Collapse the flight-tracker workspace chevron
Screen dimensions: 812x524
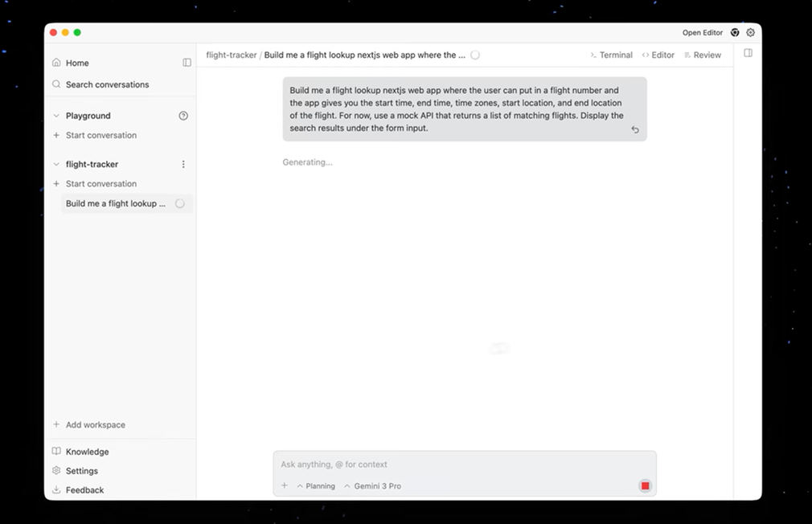pyautogui.click(x=56, y=164)
